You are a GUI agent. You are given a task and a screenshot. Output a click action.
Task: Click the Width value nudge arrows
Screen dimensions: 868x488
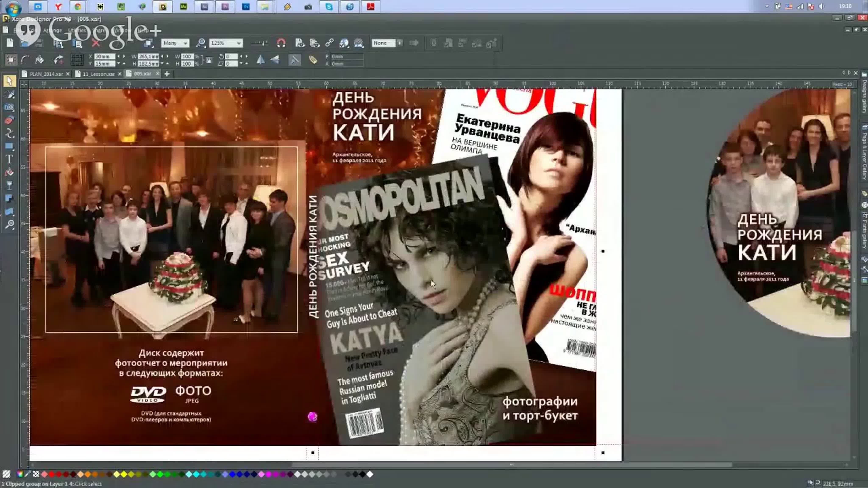[165, 57]
